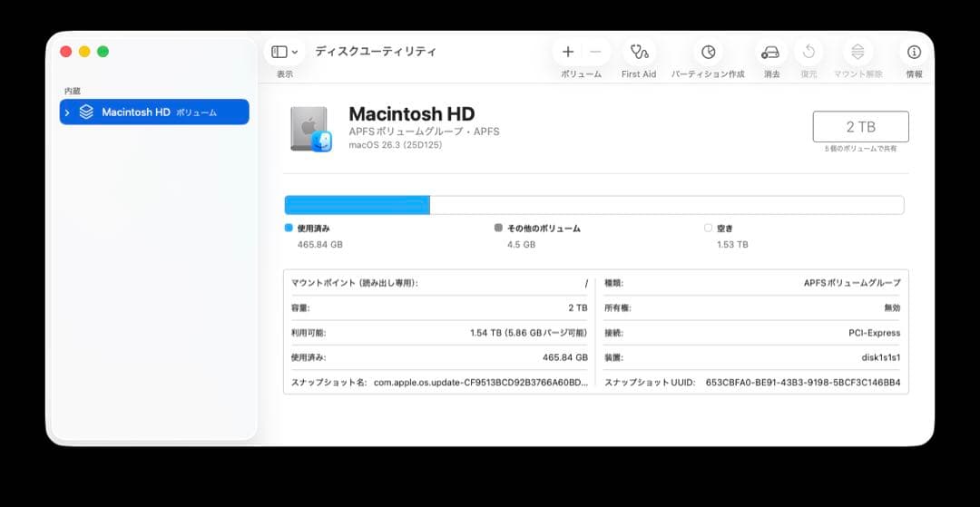Click the 1.53 TB free value

732,245
